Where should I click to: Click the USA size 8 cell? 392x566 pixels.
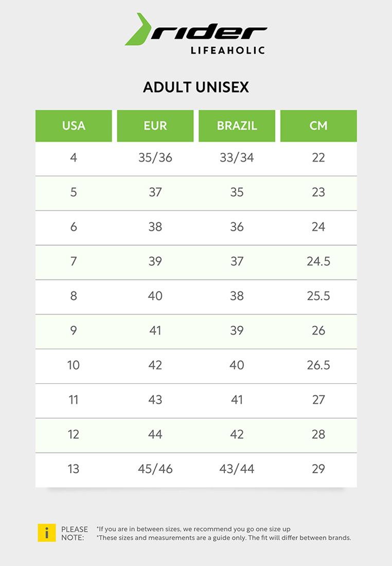74,296
